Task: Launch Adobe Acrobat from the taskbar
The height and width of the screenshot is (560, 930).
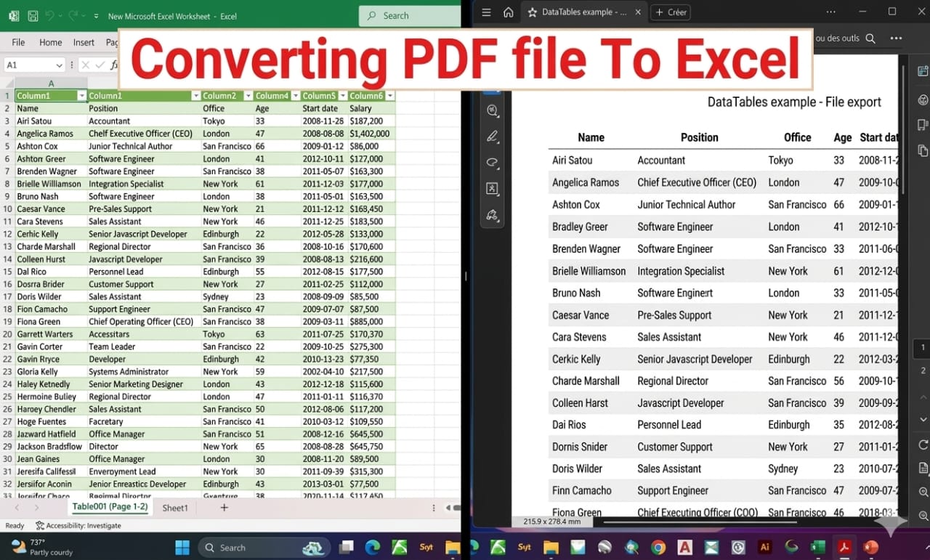Action: click(845, 547)
